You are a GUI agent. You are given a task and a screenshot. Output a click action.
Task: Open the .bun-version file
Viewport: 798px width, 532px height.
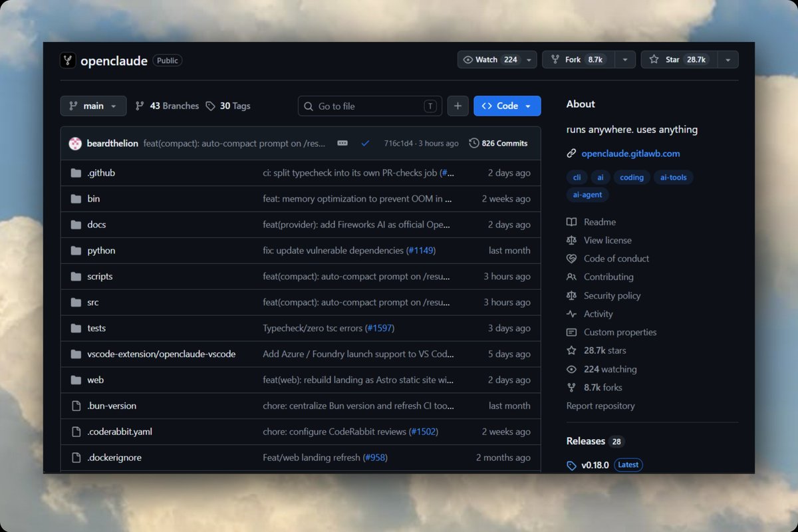coord(112,406)
